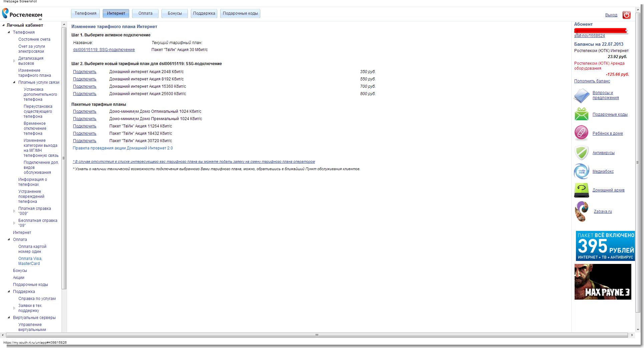The height and width of the screenshot is (348, 644).
Task: Click the green gift envelope icon
Action: pyautogui.click(x=581, y=114)
